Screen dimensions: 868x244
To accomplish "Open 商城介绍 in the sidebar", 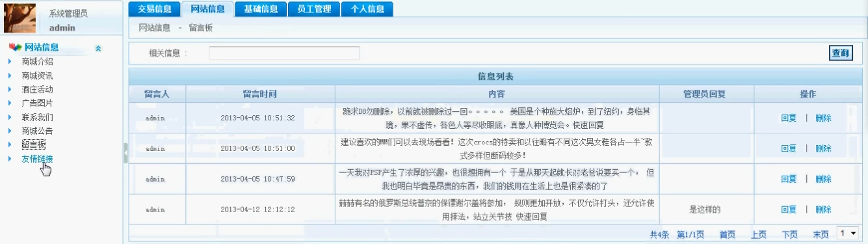I will coord(37,62).
